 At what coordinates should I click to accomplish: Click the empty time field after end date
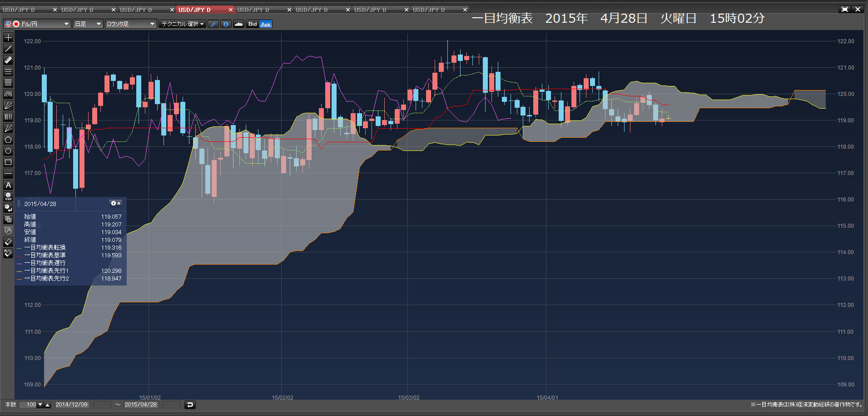coord(171,405)
